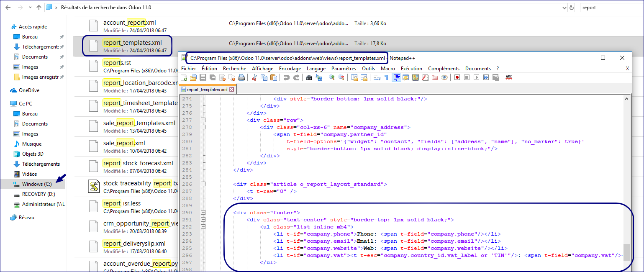Open the Recherche menu
The image size is (644, 272).
click(x=234, y=69)
